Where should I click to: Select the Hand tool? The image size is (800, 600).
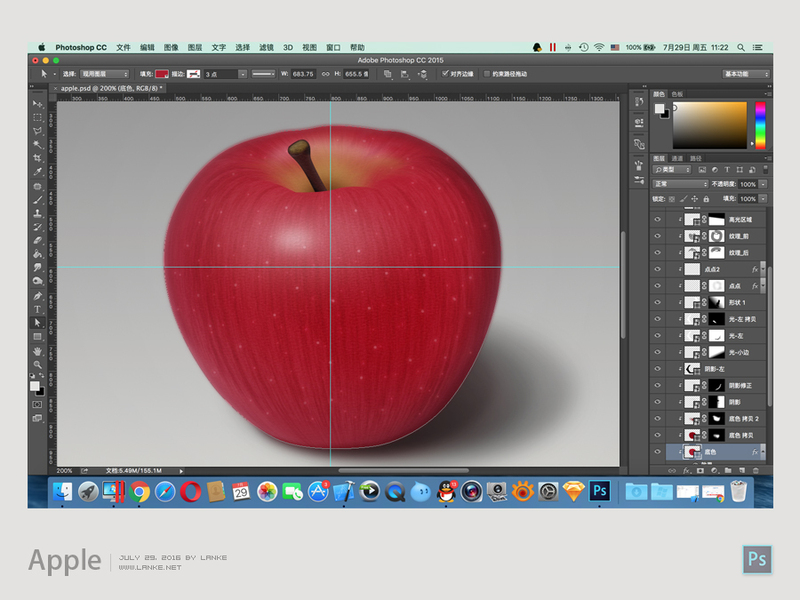tap(37, 351)
